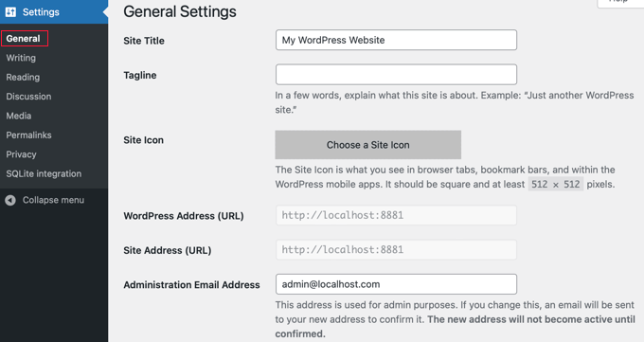Open Media settings
The height and width of the screenshot is (342, 644).
19,116
